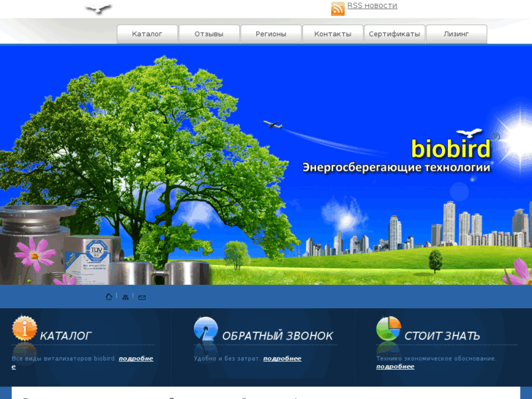This screenshot has width=532, height=399.
Task: Open the ОБРАТНЫЙ ЗВОНОК heading
Action: point(277,336)
